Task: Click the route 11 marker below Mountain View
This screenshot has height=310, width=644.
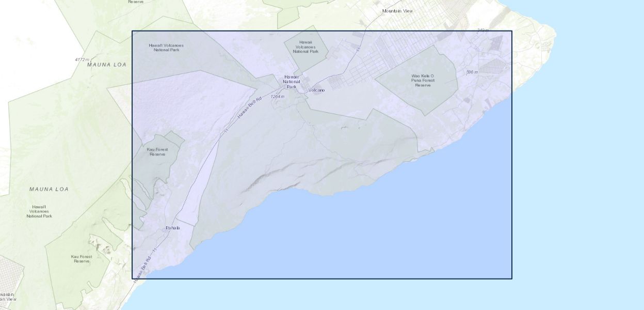Action: (358, 49)
